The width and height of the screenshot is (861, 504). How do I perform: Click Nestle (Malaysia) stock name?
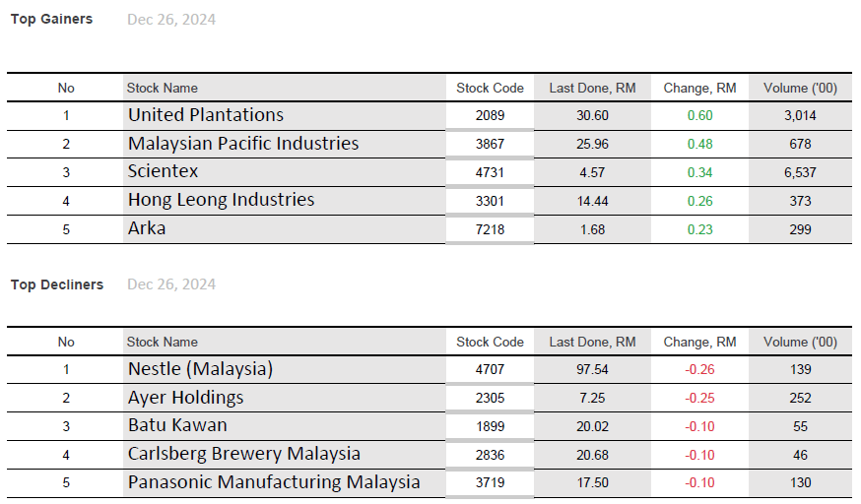point(200,369)
